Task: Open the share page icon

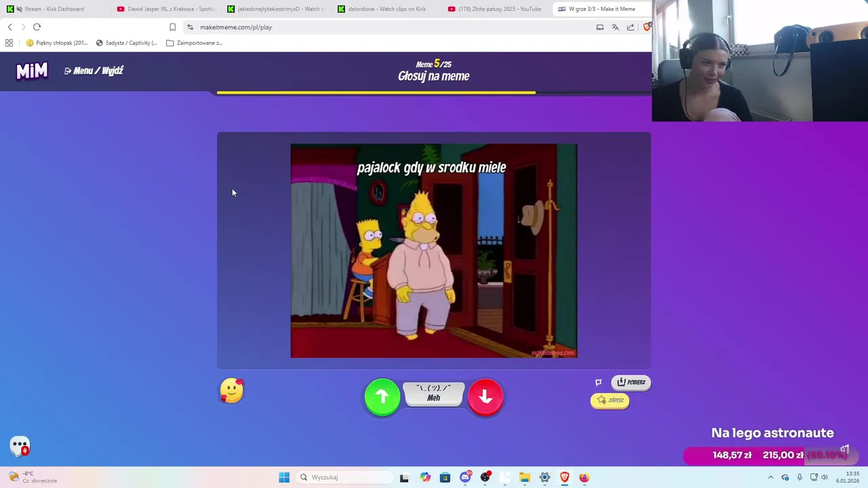Action: (x=631, y=27)
